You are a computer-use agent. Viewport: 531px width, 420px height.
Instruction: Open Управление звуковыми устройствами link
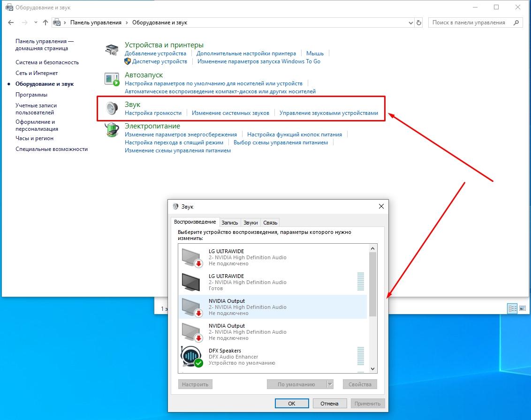click(x=328, y=113)
